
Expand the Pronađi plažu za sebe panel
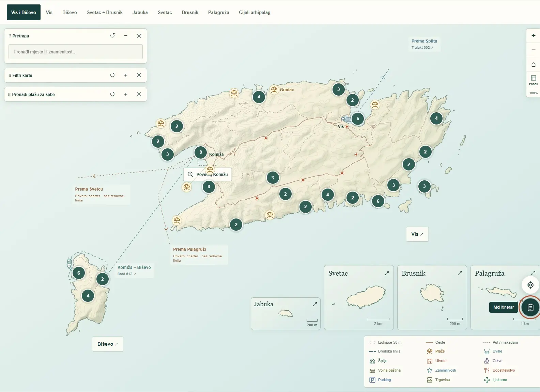click(x=126, y=94)
